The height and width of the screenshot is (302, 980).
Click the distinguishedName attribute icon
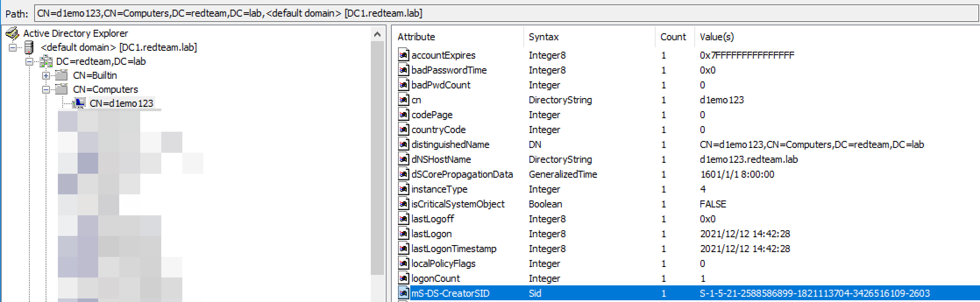[x=403, y=144]
